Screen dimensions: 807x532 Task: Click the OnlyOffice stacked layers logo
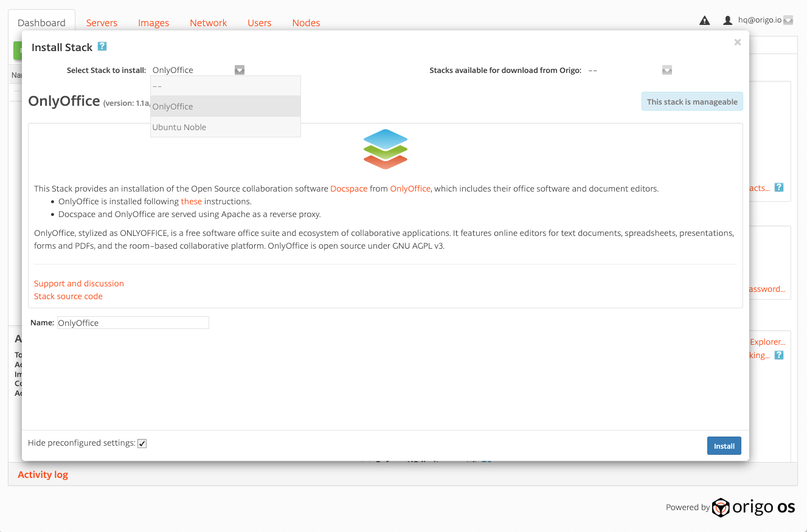(386, 149)
